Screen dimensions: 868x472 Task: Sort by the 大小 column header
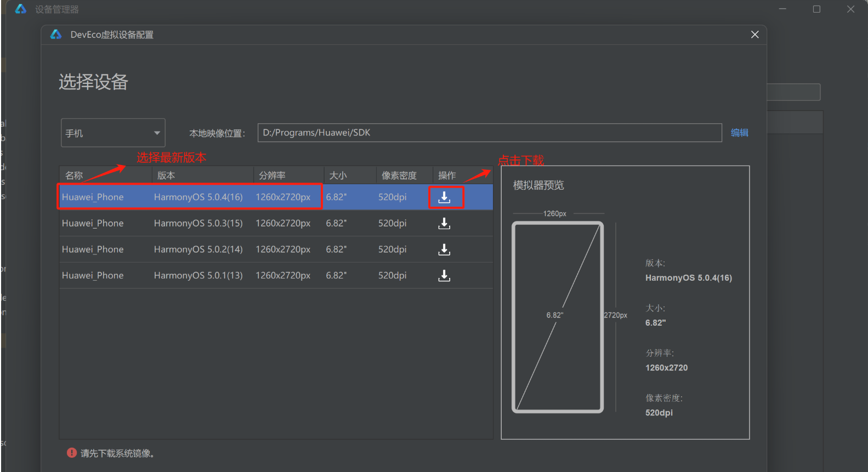350,175
